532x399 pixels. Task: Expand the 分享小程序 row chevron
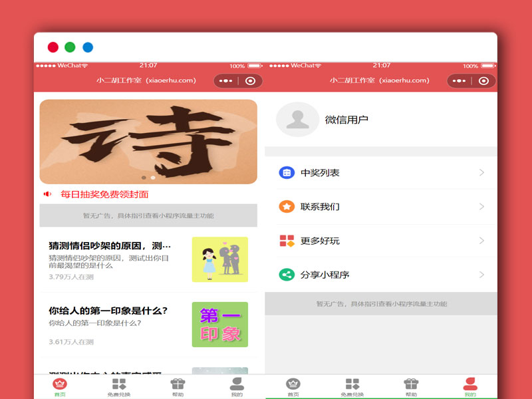482,273
